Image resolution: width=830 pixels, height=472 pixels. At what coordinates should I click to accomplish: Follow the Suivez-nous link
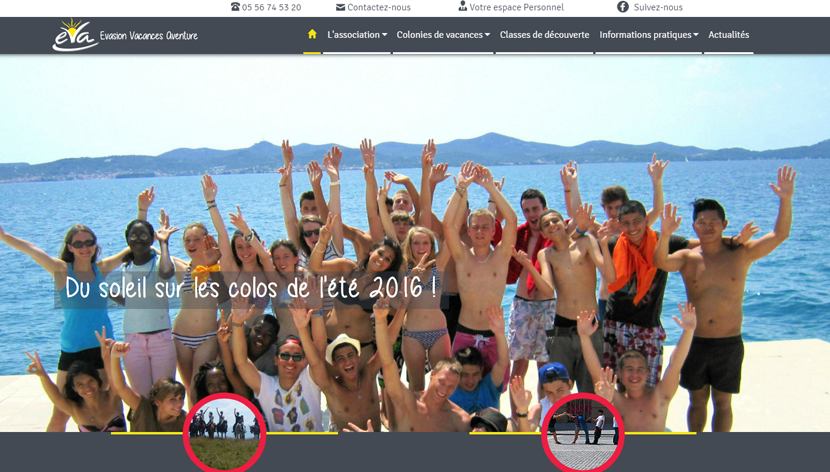click(x=658, y=7)
